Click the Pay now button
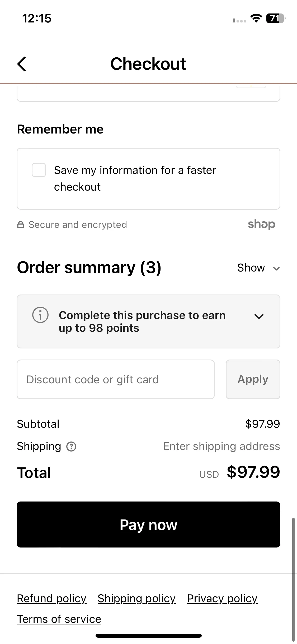 point(148,525)
